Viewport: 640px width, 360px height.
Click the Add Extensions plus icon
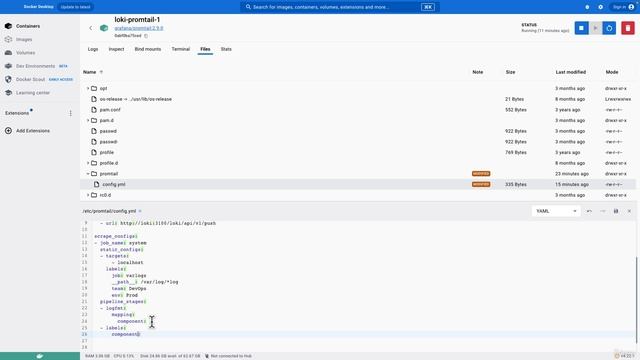point(8,131)
